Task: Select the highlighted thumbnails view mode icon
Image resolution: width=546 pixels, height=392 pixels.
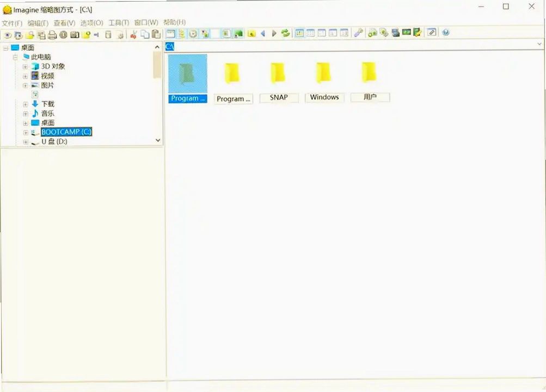Action: point(299,33)
